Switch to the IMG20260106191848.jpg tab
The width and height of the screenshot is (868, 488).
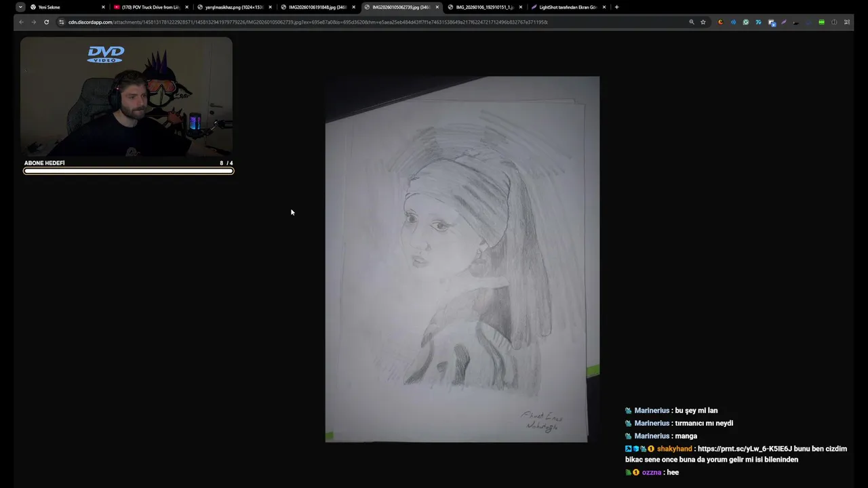click(x=317, y=7)
